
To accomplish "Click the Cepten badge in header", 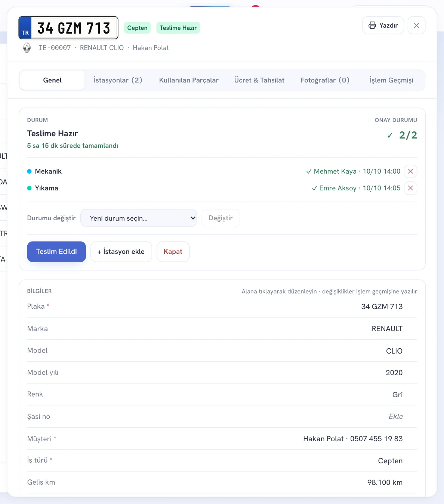I will pyautogui.click(x=137, y=28).
